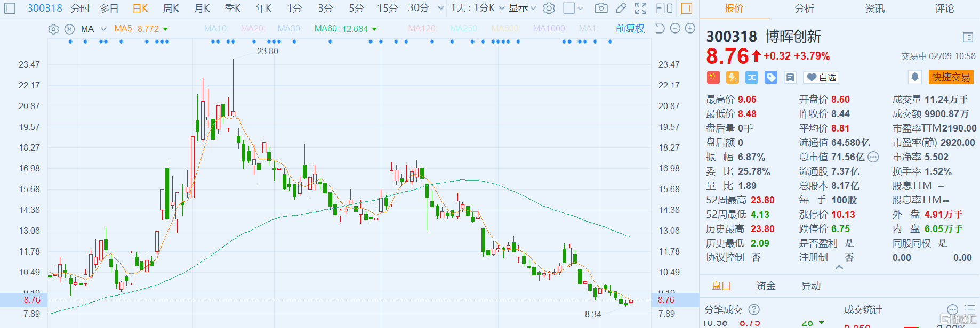Open the notes bookmark icon
Image resolution: width=980 pixels, height=328 pixels.
[790, 77]
